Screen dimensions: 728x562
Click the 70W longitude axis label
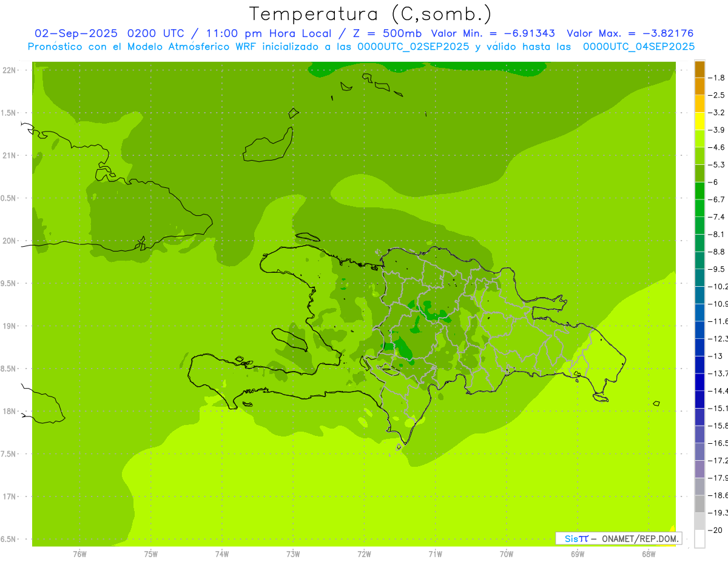point(506,554)
